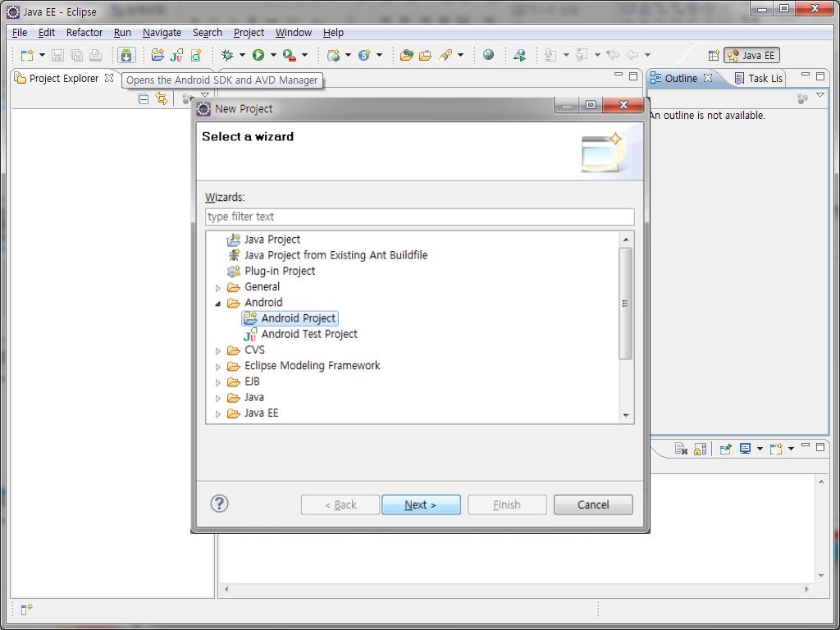Click the wizards list scroll down arrow
The width and height of the screenshot is (840, 630).
pos(626,416)
